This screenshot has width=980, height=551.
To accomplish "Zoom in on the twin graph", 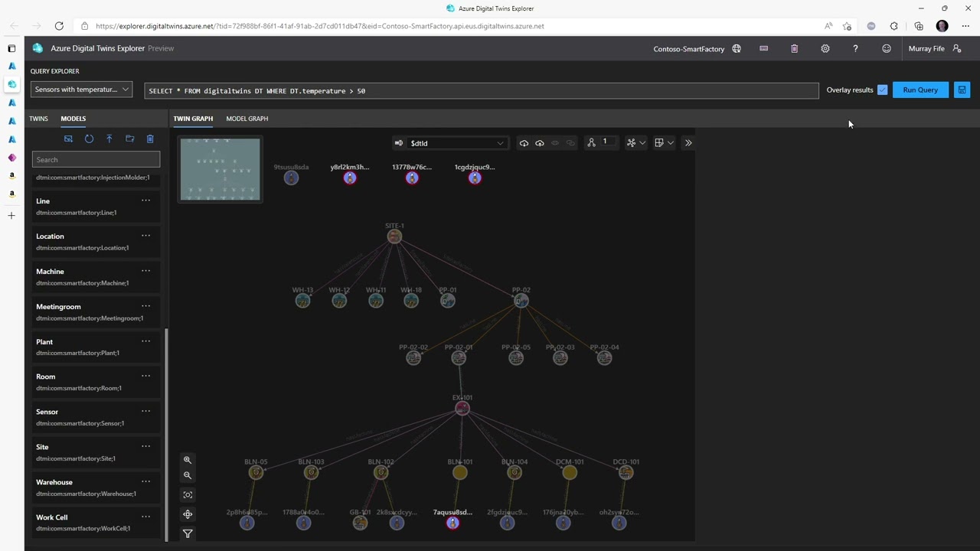I will [188, 460].
